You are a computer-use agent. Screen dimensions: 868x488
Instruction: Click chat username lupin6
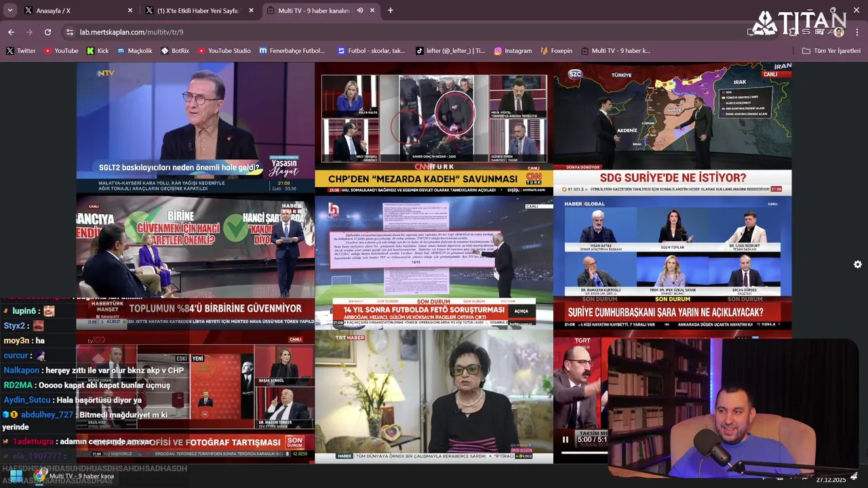[x=24, y=310]
